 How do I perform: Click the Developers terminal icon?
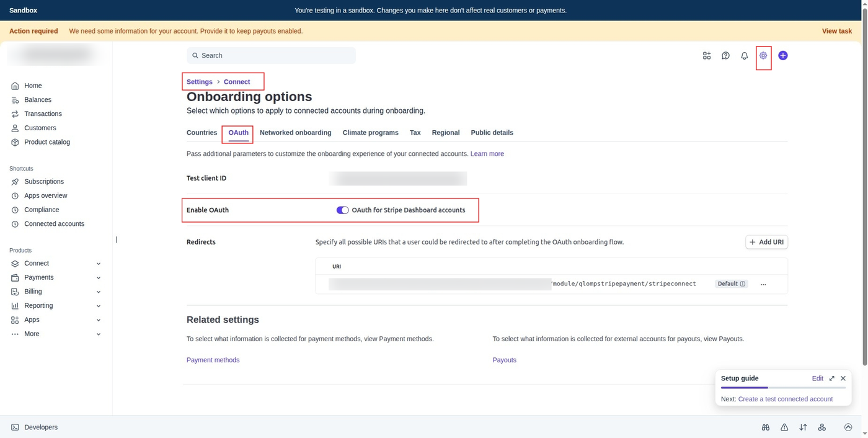coord(15,427)
